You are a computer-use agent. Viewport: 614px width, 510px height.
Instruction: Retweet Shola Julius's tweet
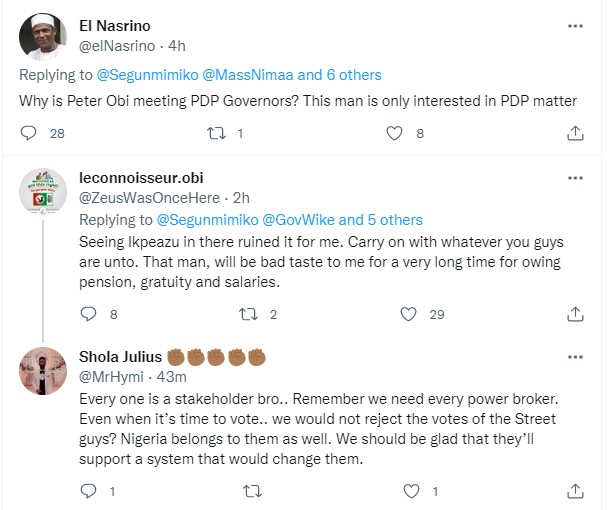coord(250,490)
